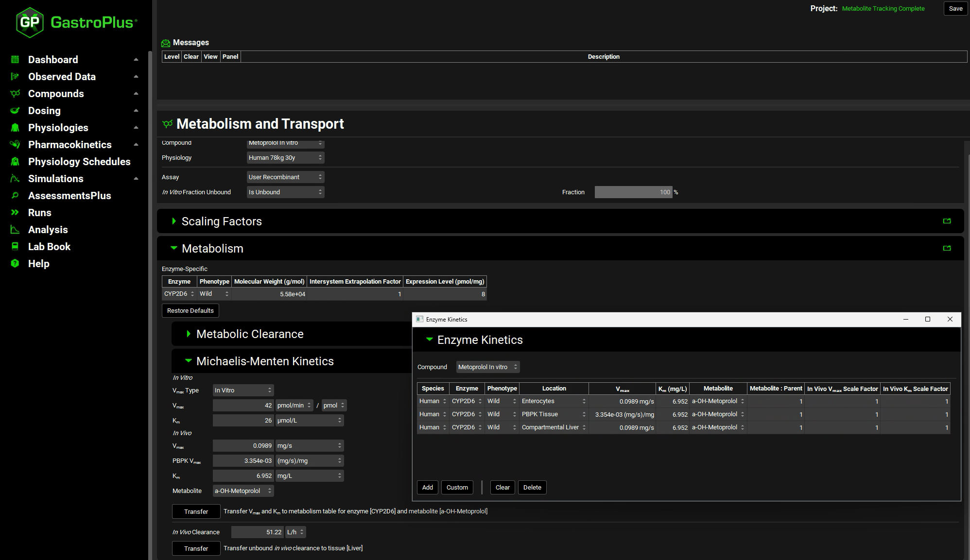Collapse the Michaelis-Menten Kinetics section
This screenshot has width=970, height=560.
pos(188,361)
